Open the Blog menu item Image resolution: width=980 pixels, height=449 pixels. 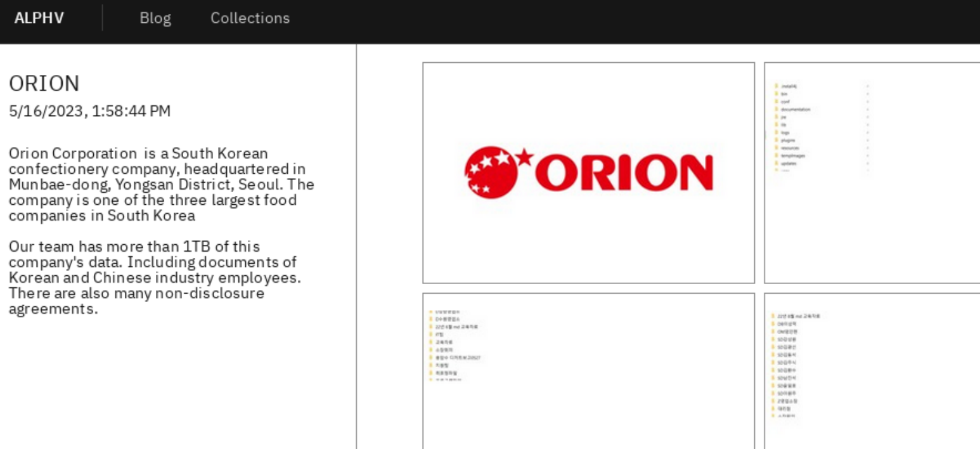[155, 18]
